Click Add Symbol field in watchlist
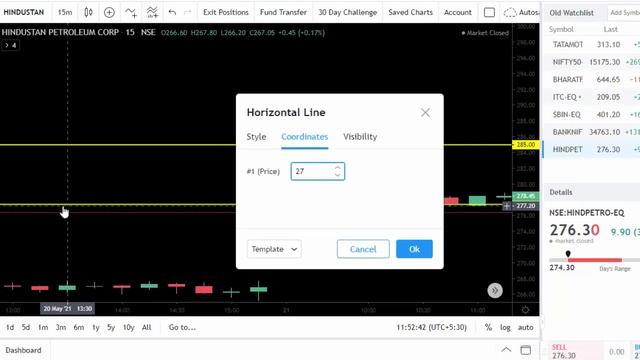The height and width of the screenshot is (360, 640). [x=624, y=13]
